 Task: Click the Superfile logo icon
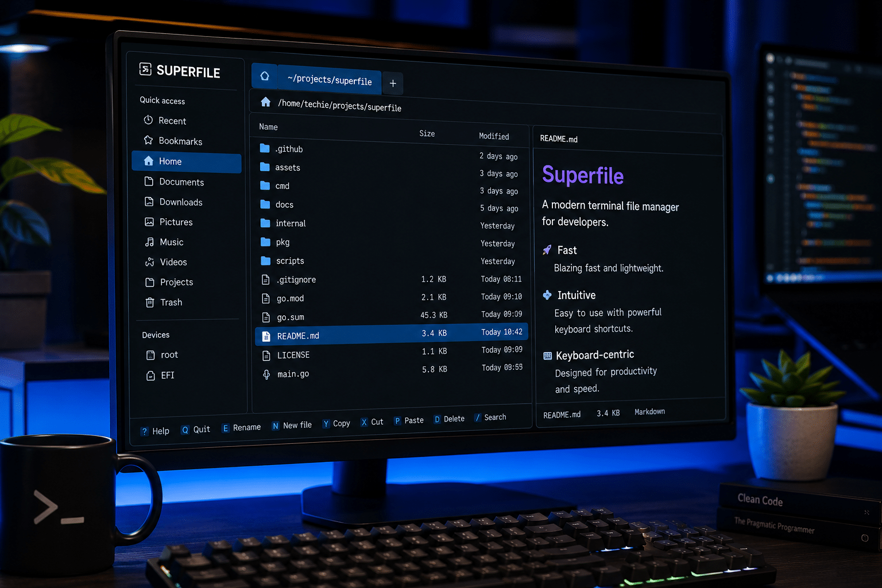point(145,69)
